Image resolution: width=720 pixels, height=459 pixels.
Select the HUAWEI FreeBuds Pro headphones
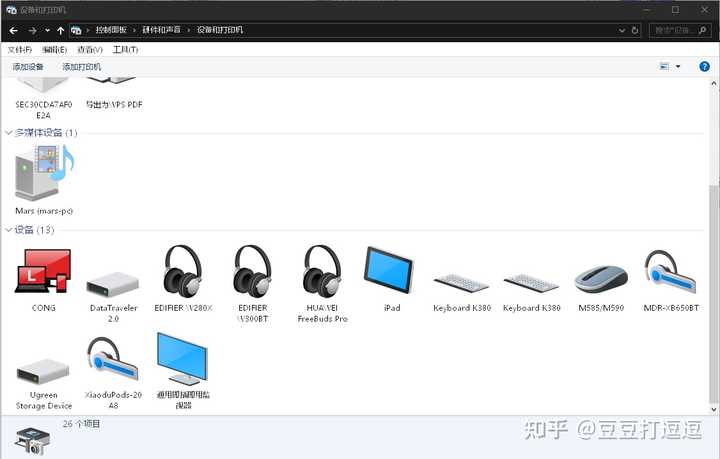(x=322, y=271)
